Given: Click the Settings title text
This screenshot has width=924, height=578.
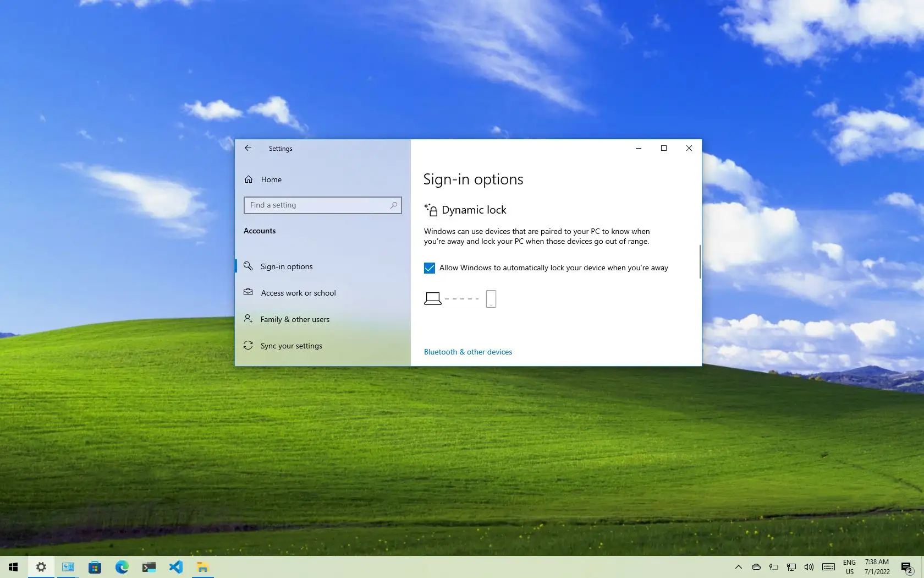Looking at the screenshot, I should coord(280,149).
